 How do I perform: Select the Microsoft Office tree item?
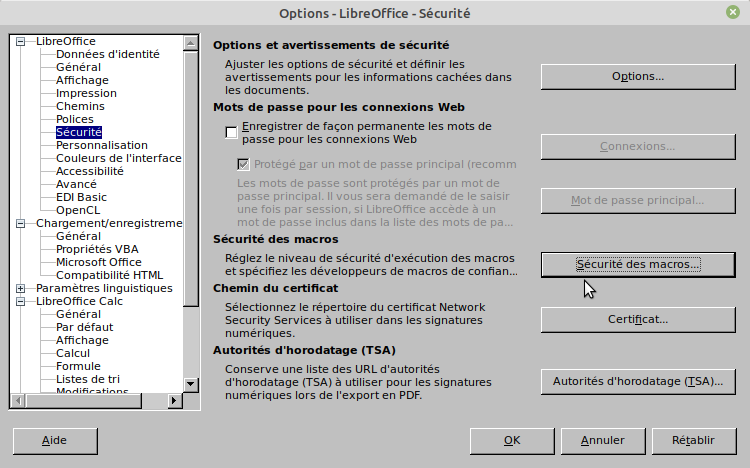(99, 262)
